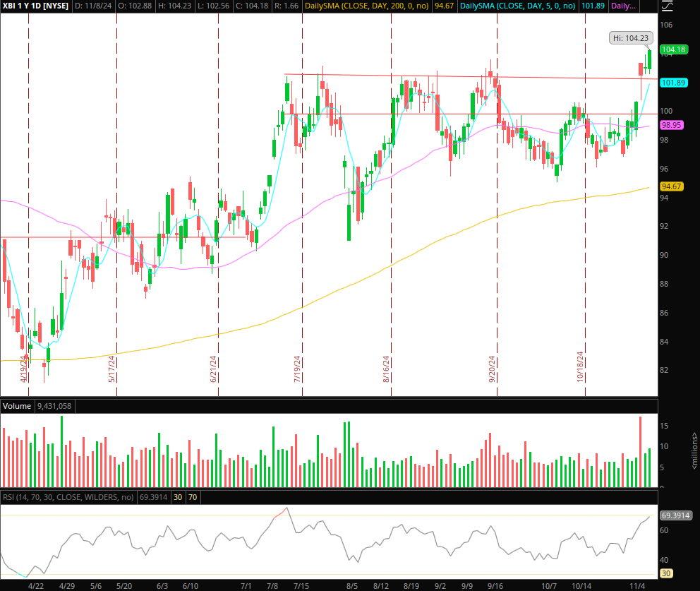Viewport: 700px width, 591px height.
Task: Click the L: 102.56 low value
Action: (213, 6)
